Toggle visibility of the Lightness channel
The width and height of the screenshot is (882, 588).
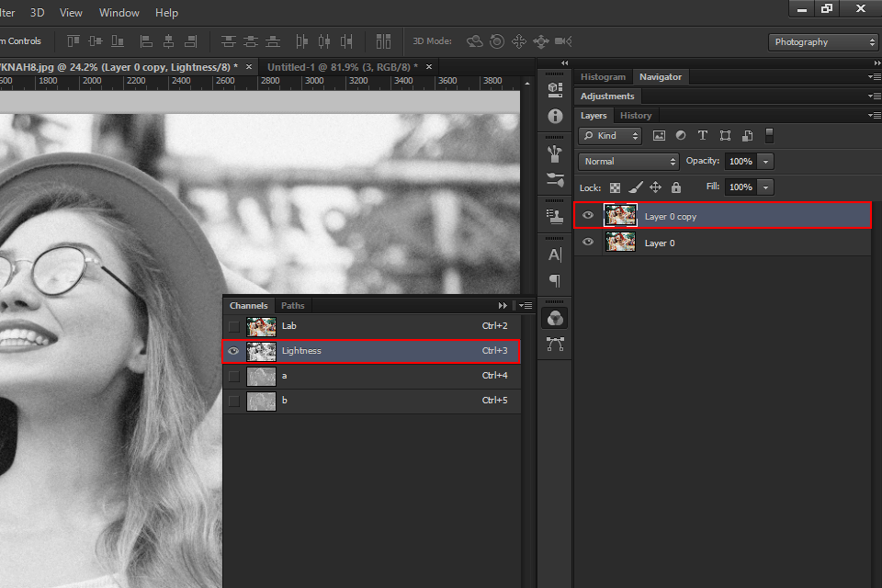click(x=234, y=351)
